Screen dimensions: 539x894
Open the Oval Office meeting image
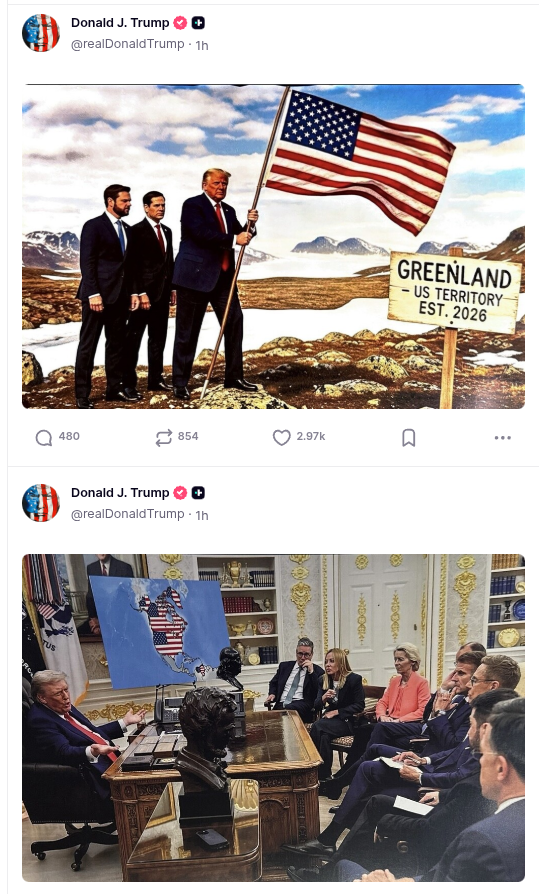(273, 718)
